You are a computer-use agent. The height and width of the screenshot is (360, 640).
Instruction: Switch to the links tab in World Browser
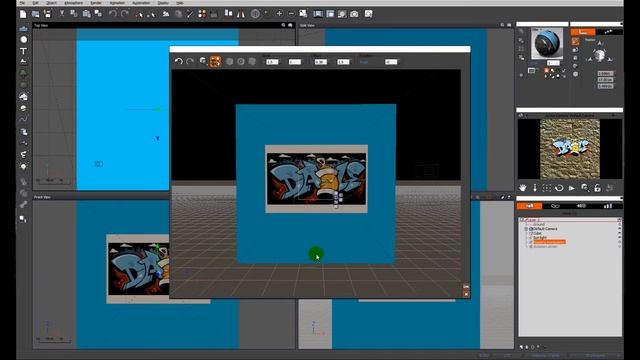pyautogui.click(x=555, y=206)
